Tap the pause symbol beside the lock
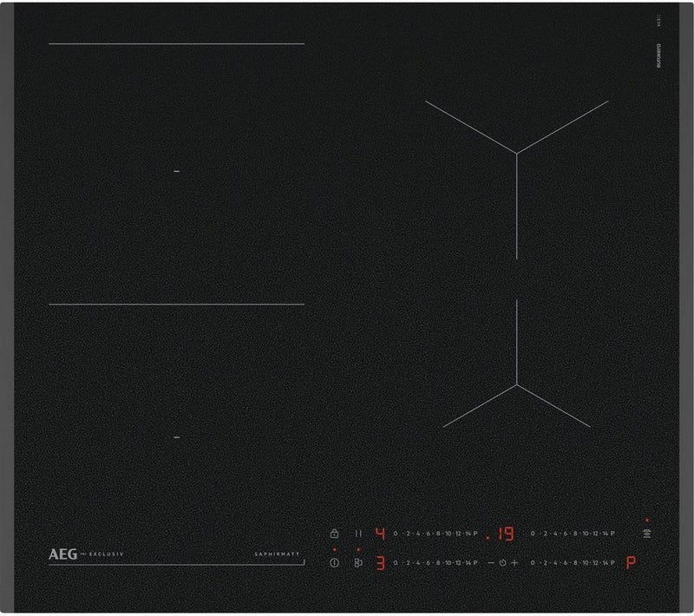This screenshot has height=616, width=694. point(358,534)
